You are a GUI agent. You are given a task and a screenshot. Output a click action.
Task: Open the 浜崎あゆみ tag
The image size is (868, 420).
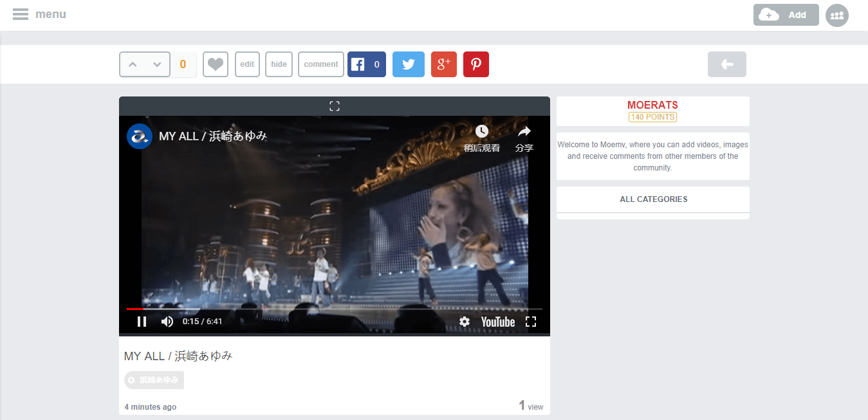(x=154, y=380)
